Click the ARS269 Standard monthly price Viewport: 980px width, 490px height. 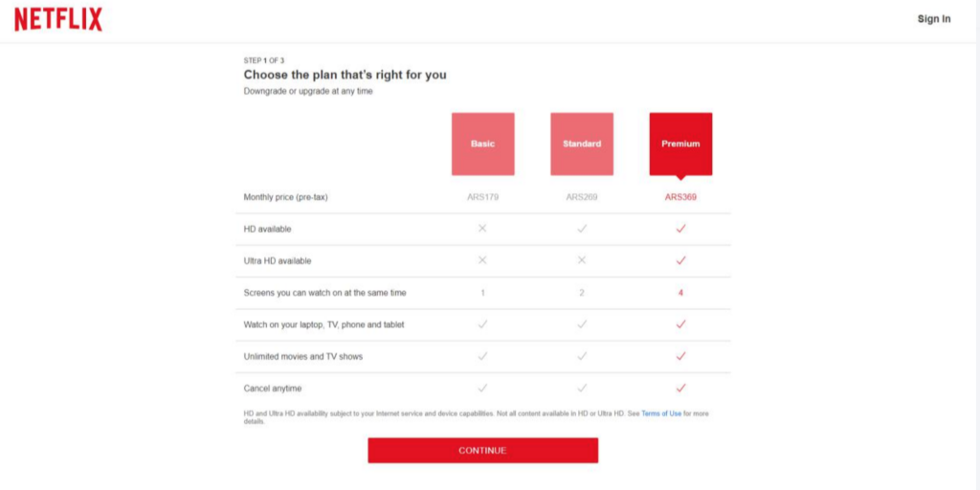(581, 197)
